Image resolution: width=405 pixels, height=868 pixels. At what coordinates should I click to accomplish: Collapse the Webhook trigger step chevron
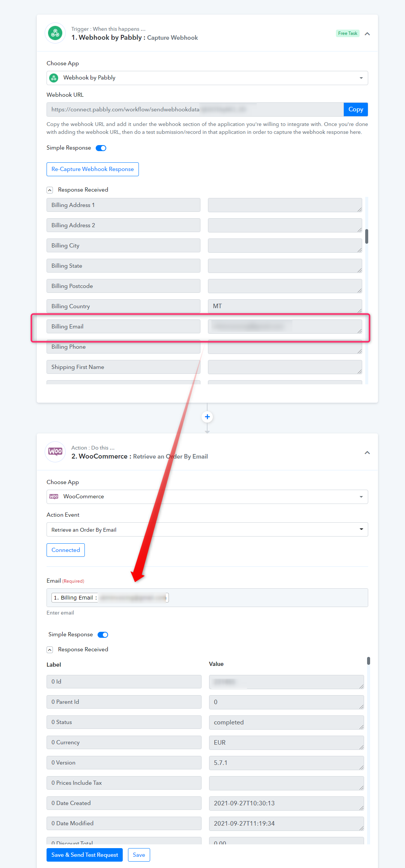[x=367, y=34]
